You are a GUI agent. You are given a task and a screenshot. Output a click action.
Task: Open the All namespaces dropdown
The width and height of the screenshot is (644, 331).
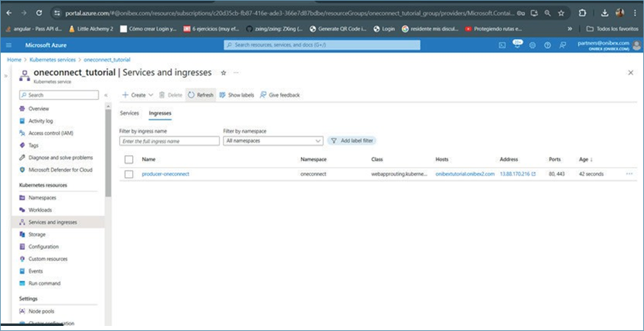[x=273, y=141]
